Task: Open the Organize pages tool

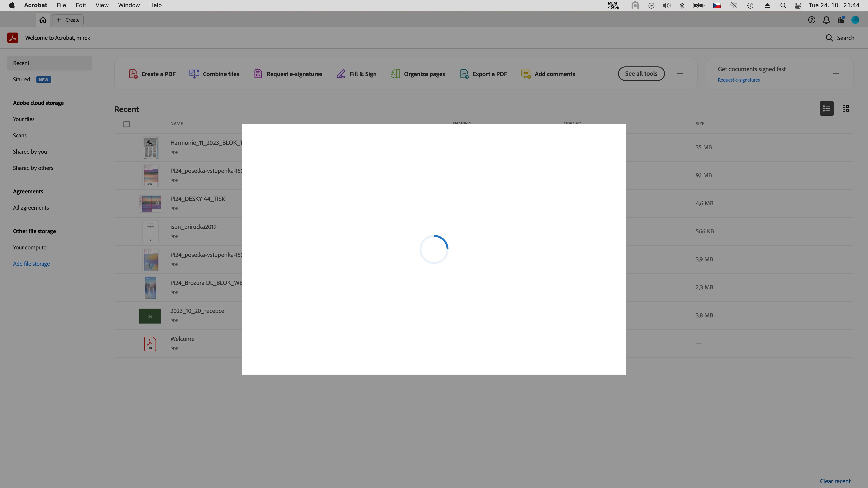Action: 418,74
